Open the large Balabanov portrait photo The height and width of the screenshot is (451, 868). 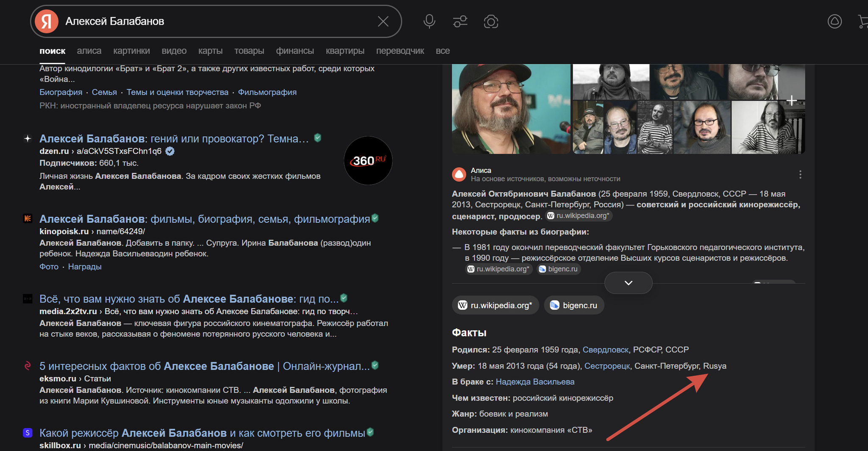511,109
